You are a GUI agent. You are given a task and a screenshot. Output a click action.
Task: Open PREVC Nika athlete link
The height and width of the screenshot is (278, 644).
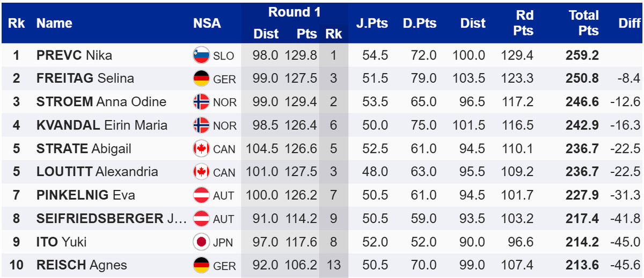coord(74,55)
